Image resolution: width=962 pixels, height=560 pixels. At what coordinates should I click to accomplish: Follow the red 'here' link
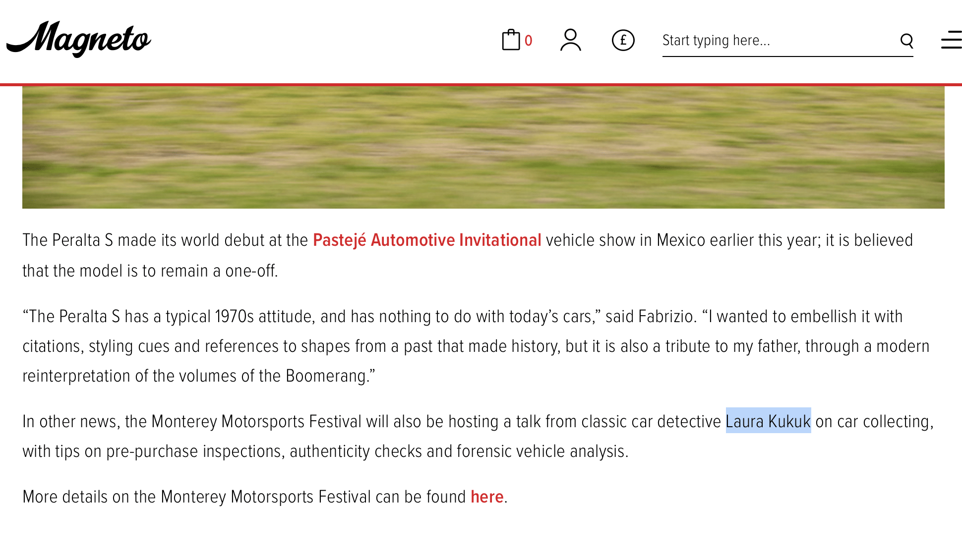tap(487, 497)
